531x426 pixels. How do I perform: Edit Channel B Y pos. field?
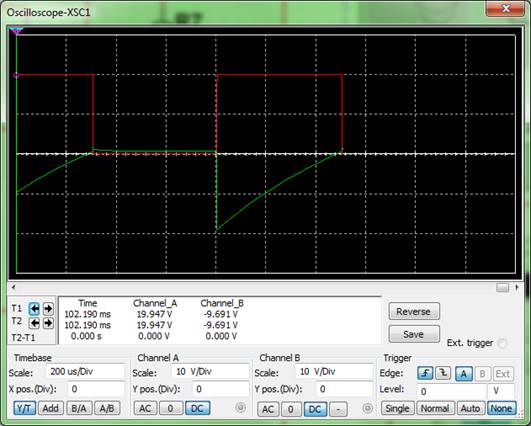pos(344,389)
